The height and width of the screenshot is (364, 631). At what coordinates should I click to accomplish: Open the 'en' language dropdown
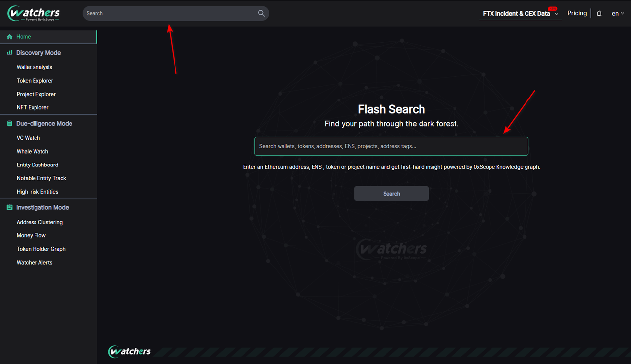pyautogui.click(x=618, y=14)
